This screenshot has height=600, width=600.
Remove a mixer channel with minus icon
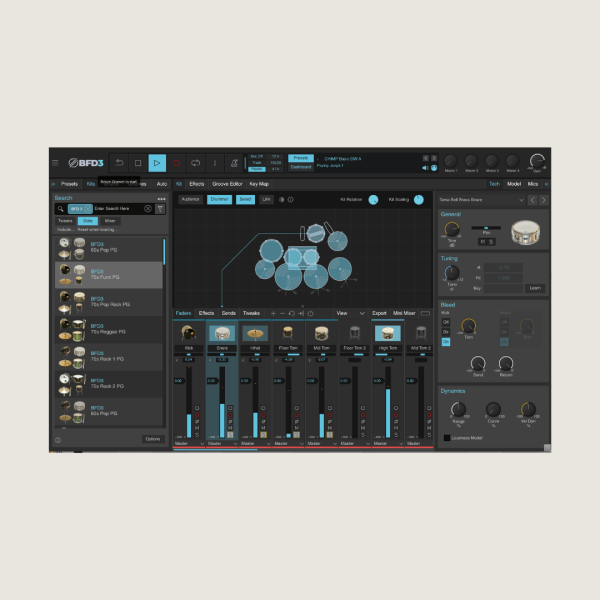tap(282, 313)
